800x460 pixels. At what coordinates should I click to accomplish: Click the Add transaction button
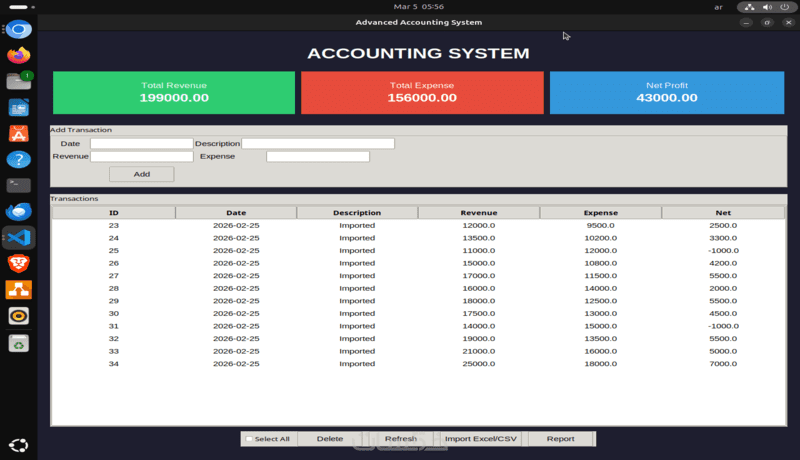tap(141, 174)
